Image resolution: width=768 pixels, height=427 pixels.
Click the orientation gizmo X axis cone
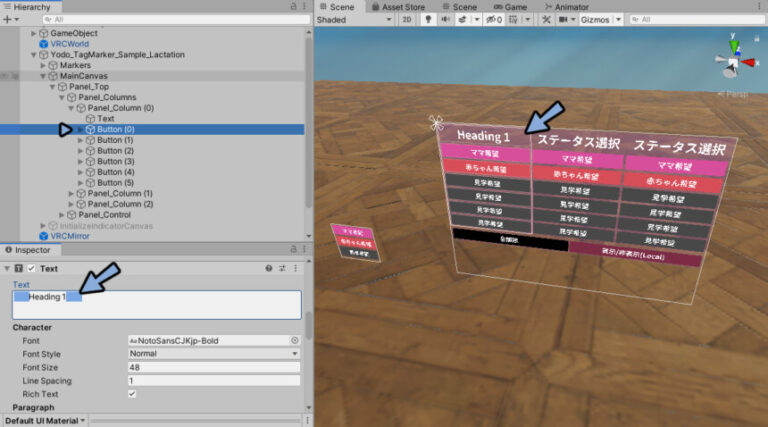(x=748, y=62)
